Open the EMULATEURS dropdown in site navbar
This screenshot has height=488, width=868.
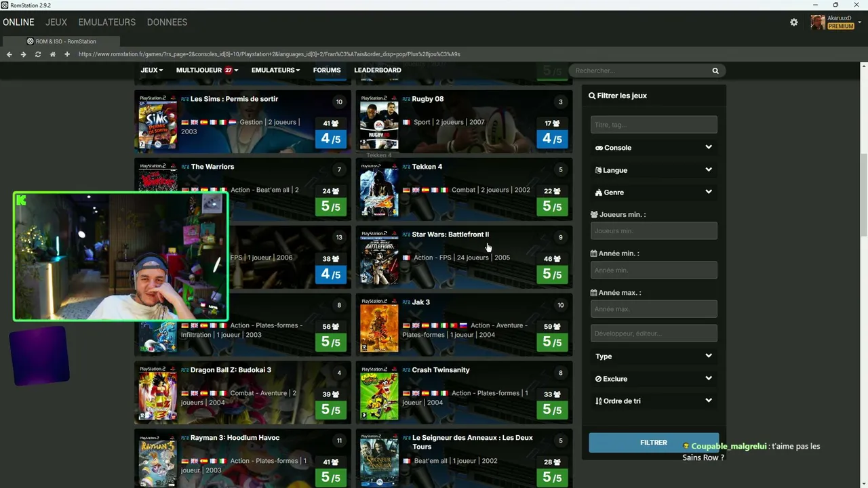(275, 70)
